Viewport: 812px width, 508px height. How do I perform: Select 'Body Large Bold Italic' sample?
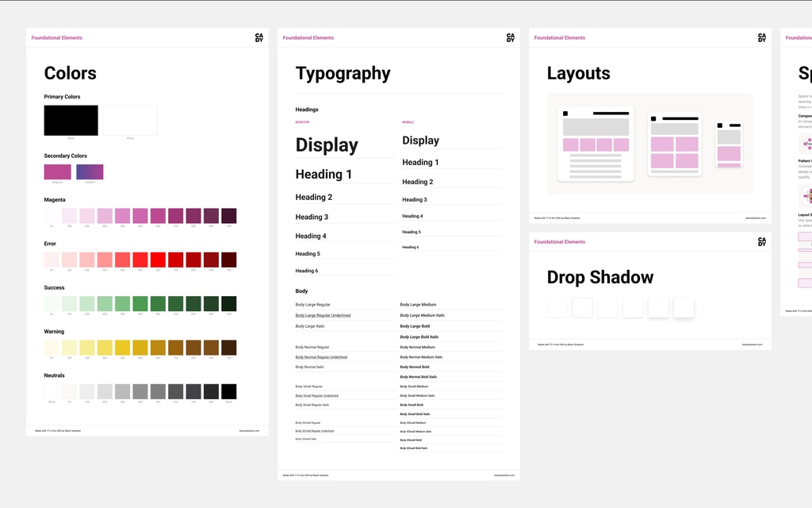tap(419, 337)
